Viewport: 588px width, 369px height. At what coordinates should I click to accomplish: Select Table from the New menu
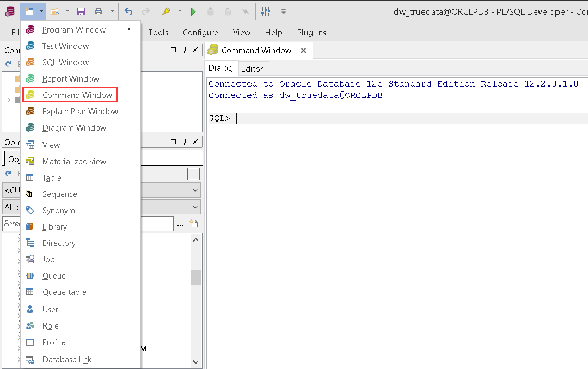pos(81,178)
